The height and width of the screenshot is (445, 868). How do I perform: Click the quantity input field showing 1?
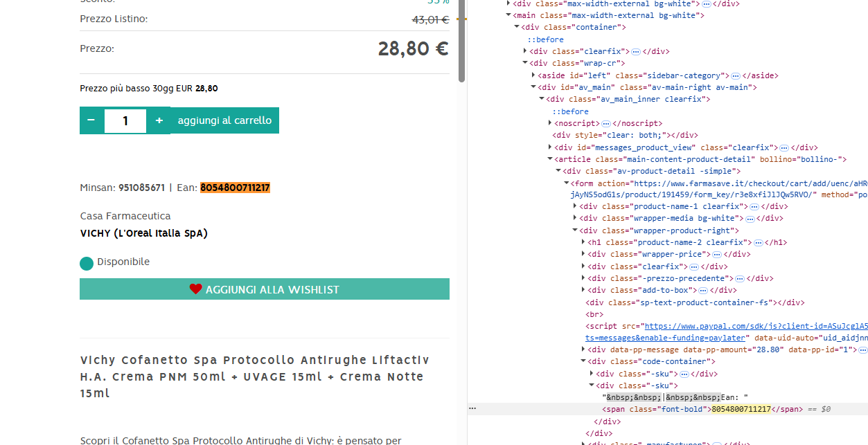click(125, 120)
